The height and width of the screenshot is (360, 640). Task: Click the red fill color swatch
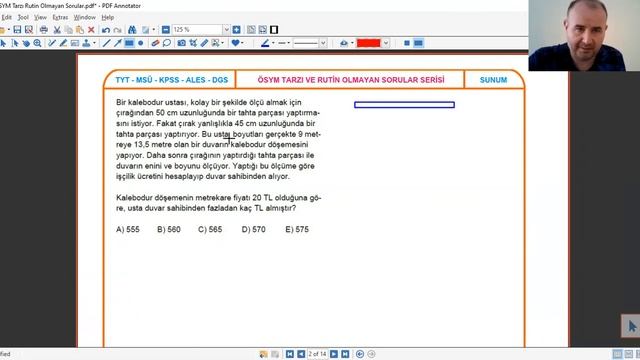[x=369, y=43]
